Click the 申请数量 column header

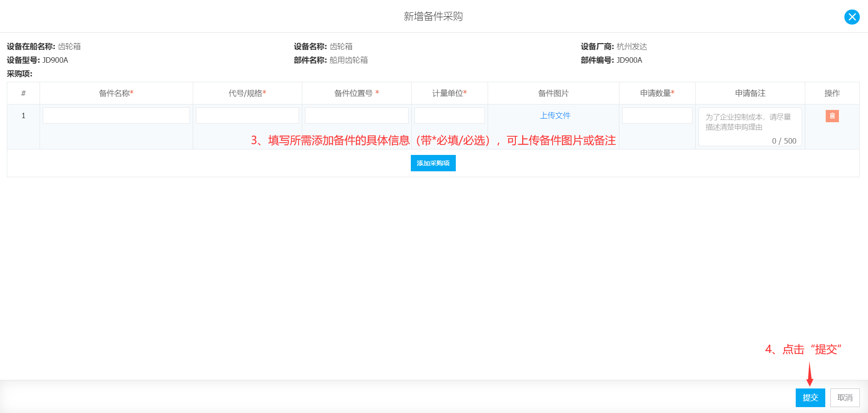click(x=657, y=93)
